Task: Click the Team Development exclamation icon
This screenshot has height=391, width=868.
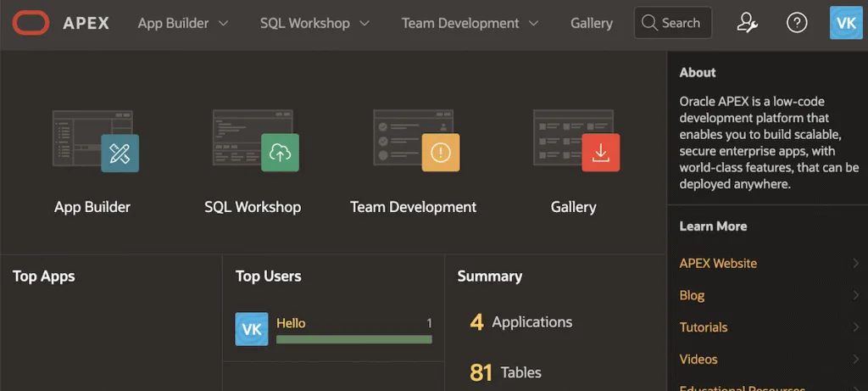Action: point(441,153)
